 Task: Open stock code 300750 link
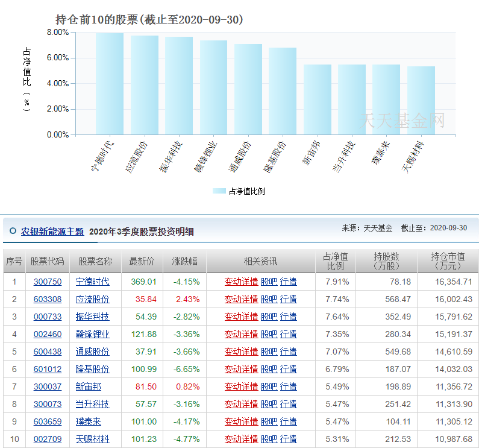[48, 282]
